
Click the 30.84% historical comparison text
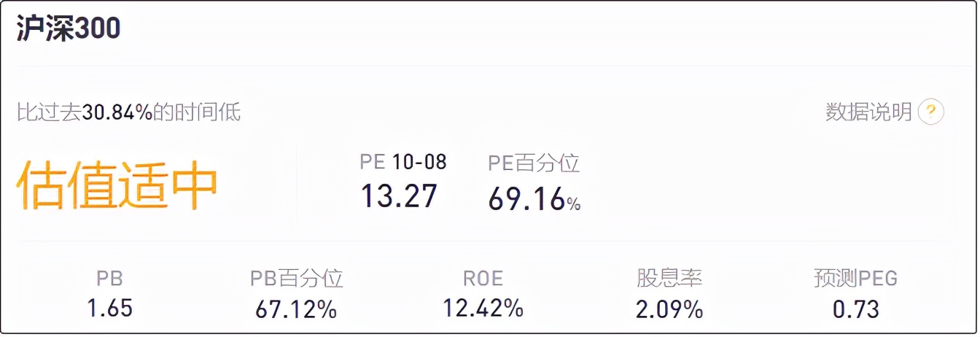pyautogui.click(x=117, y=112)
